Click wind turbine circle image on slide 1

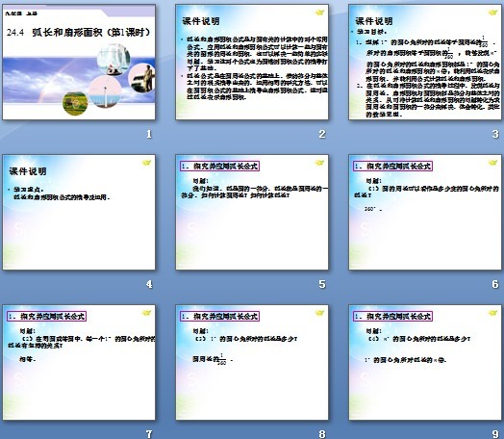105,92
